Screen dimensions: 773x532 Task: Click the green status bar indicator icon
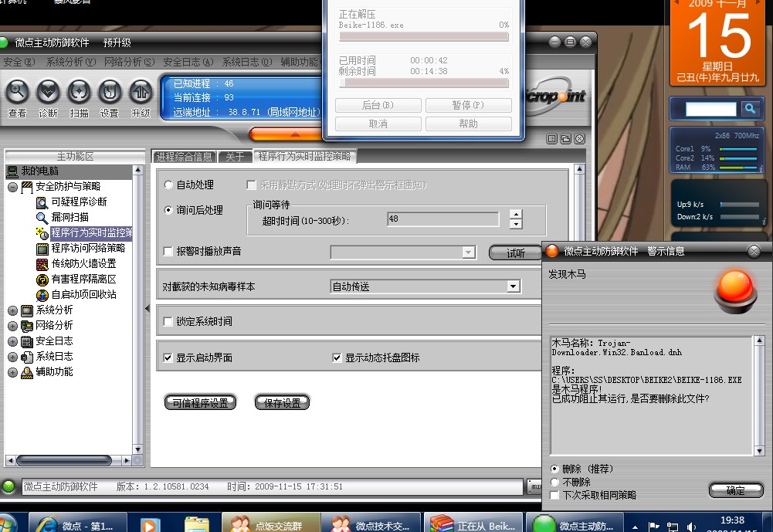[x=8, y=486]
